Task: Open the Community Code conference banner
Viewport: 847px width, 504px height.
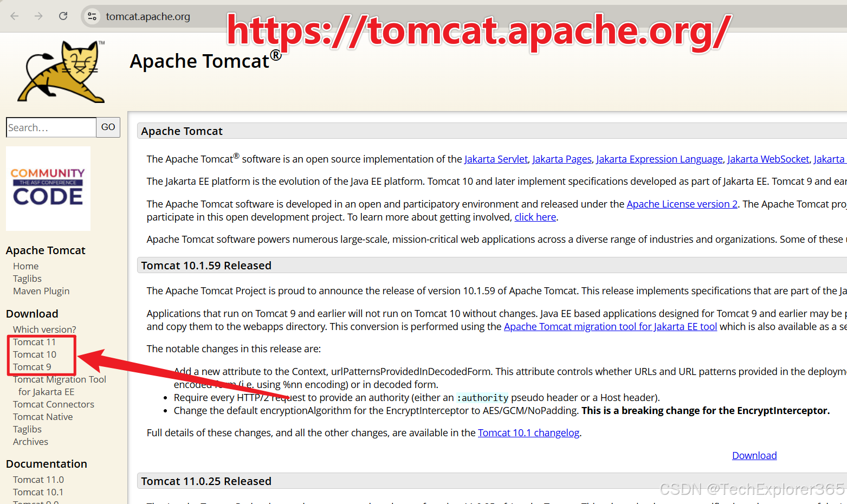Action: (x=48, y=189)
